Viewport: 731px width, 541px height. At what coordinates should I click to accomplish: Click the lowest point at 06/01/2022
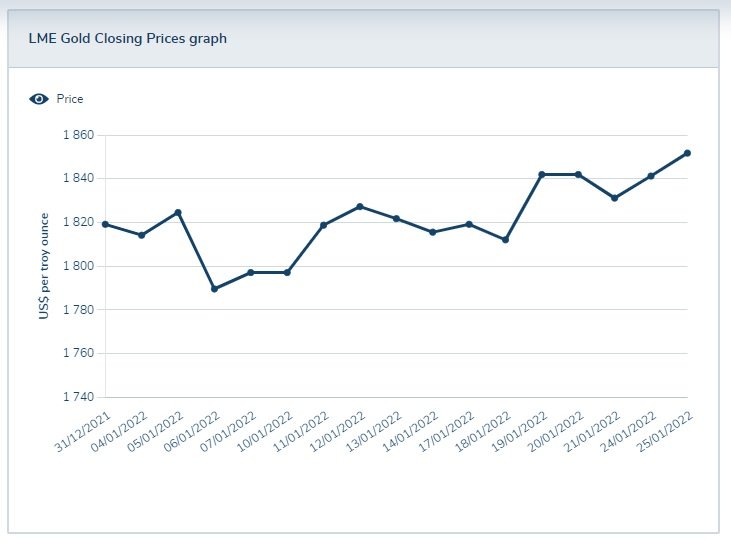(x=214, y=289)
